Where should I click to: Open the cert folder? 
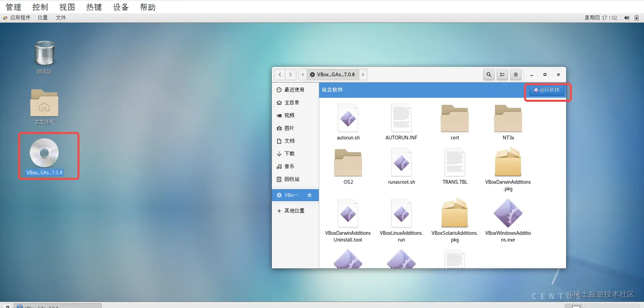tap(455, 118)
